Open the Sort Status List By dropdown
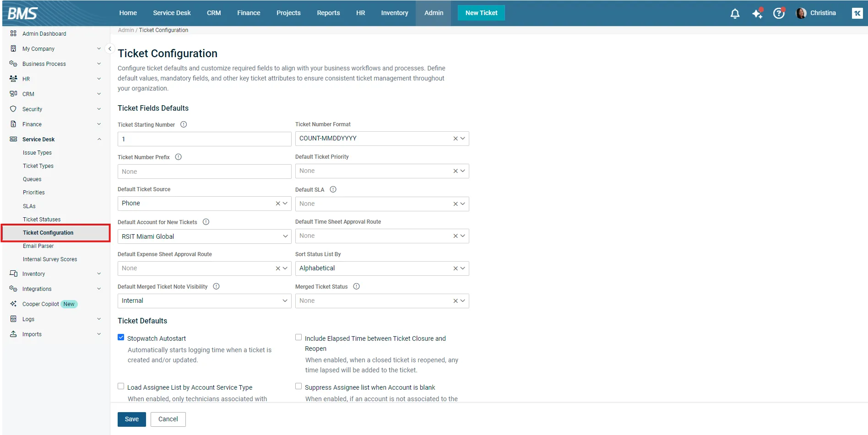868x435 pixels. point(462,269)
